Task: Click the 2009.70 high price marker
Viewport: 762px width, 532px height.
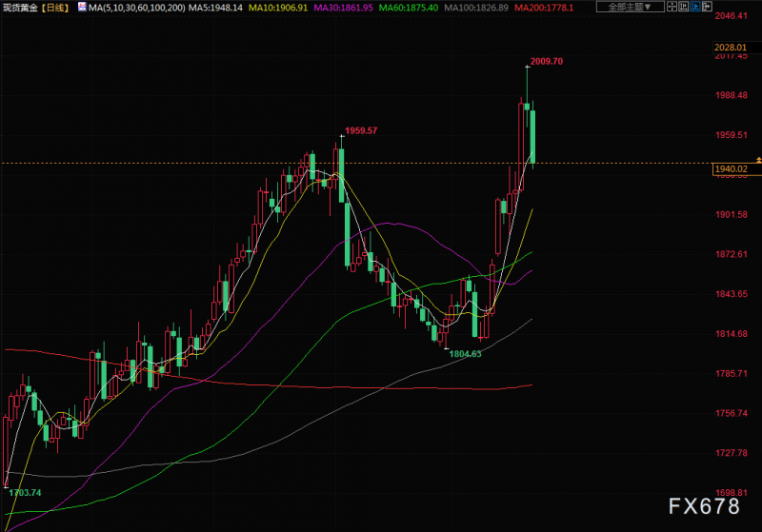Action: coord(546,61)
